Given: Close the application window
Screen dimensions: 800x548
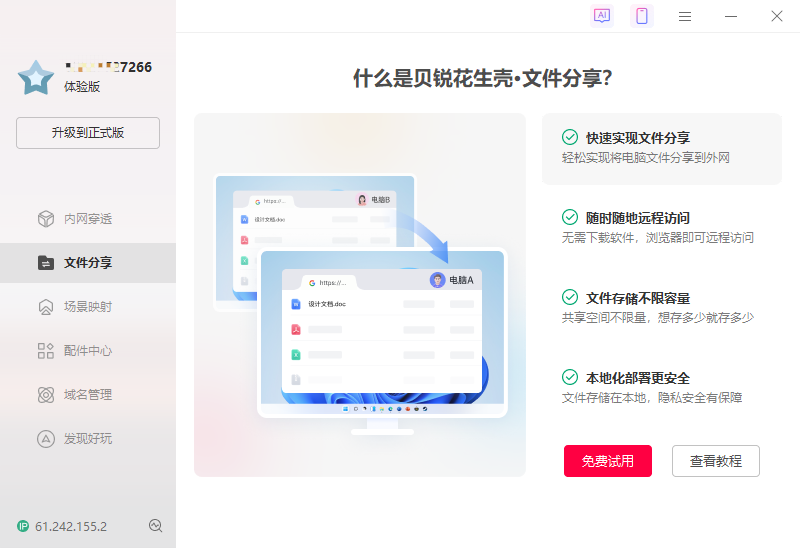Looking at the screenshot, I should point(777,16).
